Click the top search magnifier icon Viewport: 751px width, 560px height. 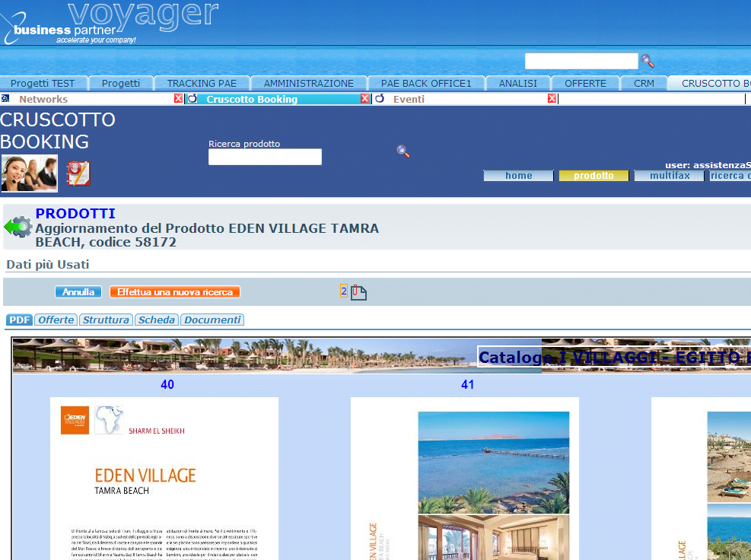[x=647, y=61]
